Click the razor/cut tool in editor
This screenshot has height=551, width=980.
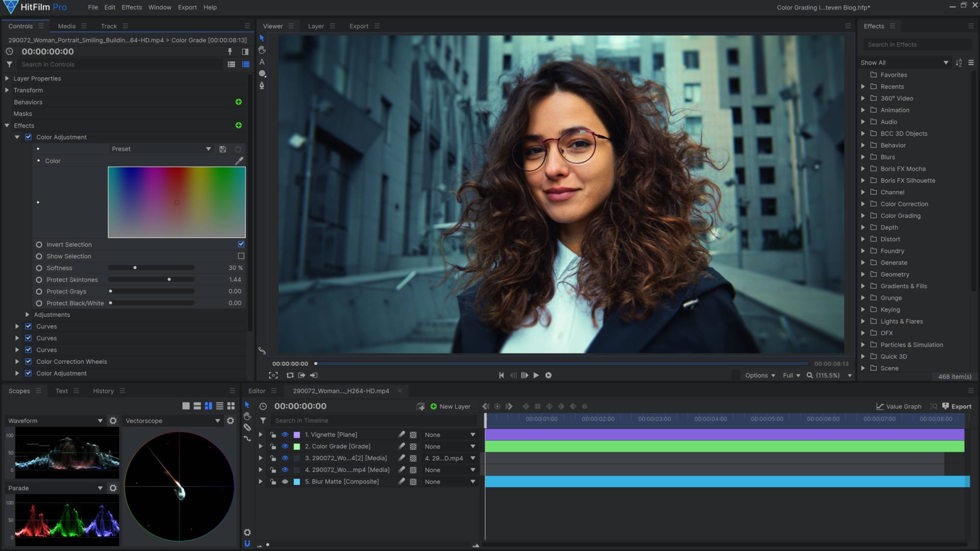(x=247, y=429)
